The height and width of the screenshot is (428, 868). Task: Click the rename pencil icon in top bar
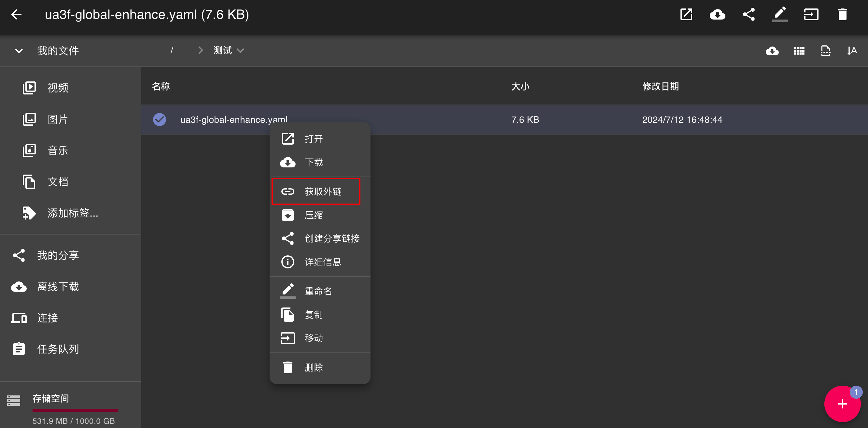tap(780, 14)
